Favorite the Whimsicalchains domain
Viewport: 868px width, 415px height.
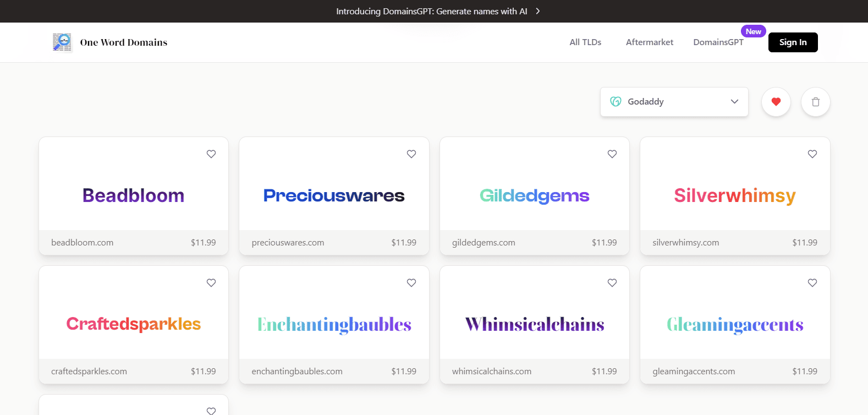(612, 283)
